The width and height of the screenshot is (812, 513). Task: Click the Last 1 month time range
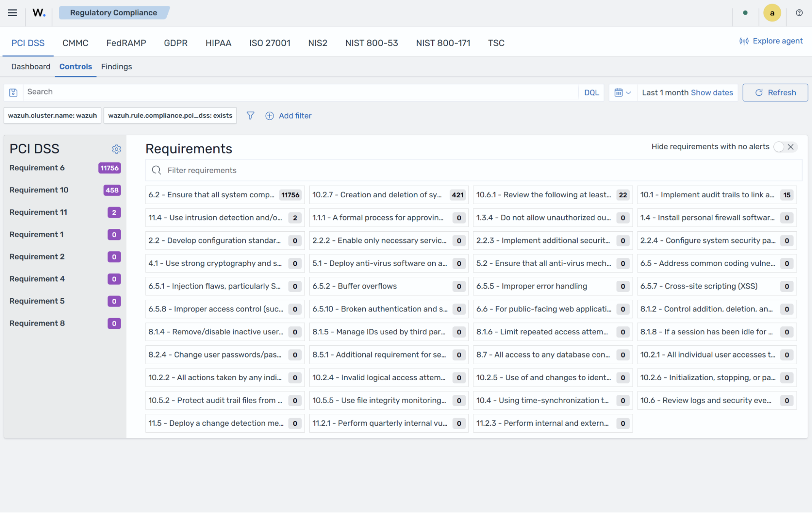tap(665, 93)
